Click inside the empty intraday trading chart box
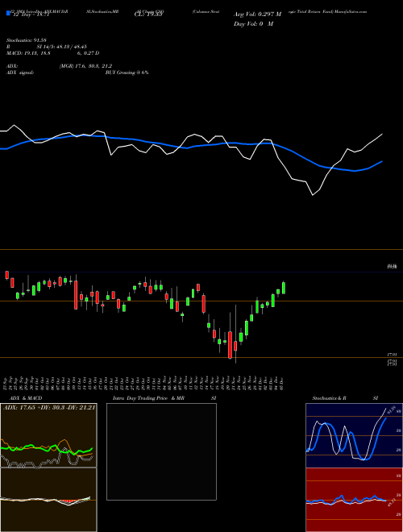Image resolution: width=403 pixels, height=532 pixels. [x=161, y=451]
